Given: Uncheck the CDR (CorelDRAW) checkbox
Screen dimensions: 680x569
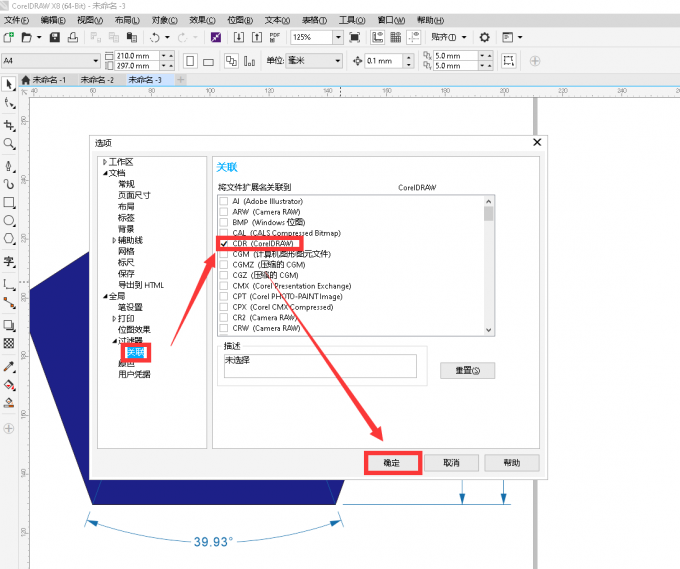Looking at the screenshot, I should (x=224, y=244).
